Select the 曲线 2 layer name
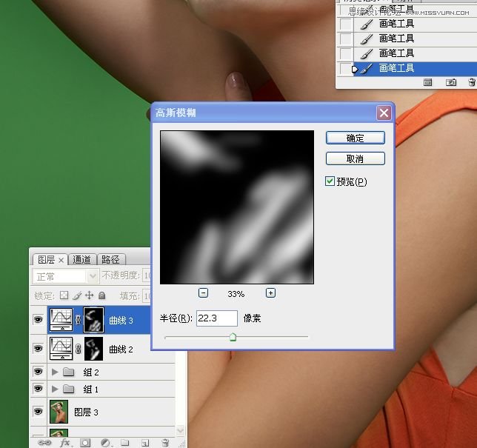477x448 pixels. pyautogui.click(x=121, y=350)
